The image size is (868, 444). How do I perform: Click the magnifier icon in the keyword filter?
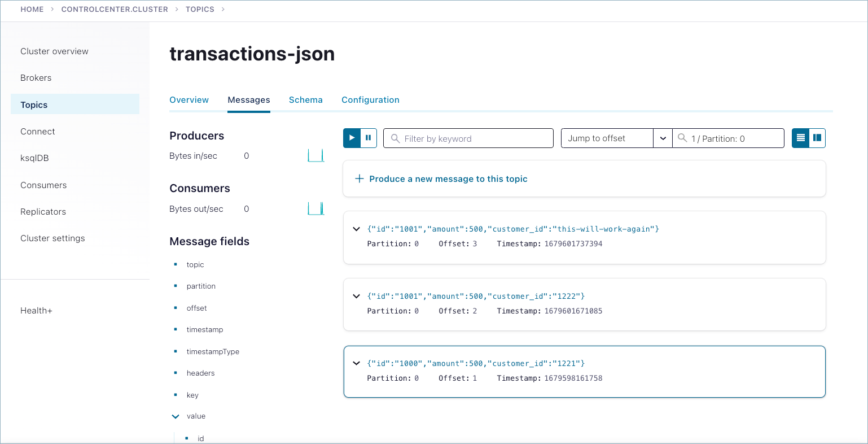tap(395, 138)
